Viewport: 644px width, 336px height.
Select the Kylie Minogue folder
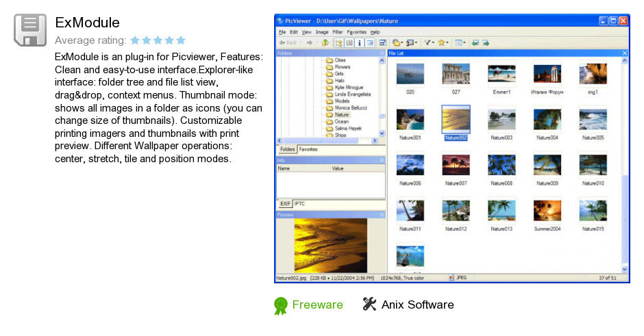pyautogui.click(x=345, y=88)
